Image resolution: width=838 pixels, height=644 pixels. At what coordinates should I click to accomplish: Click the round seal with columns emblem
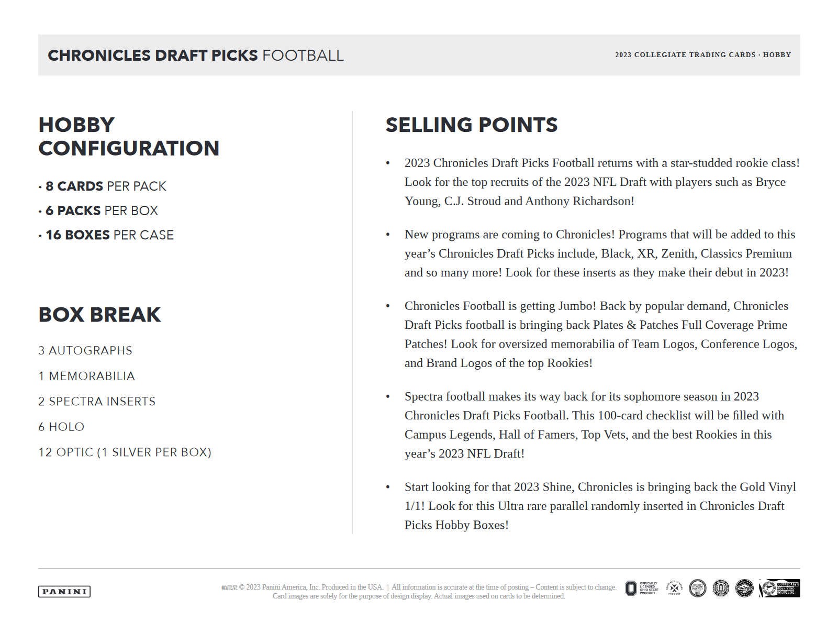(x=721, y=589)
